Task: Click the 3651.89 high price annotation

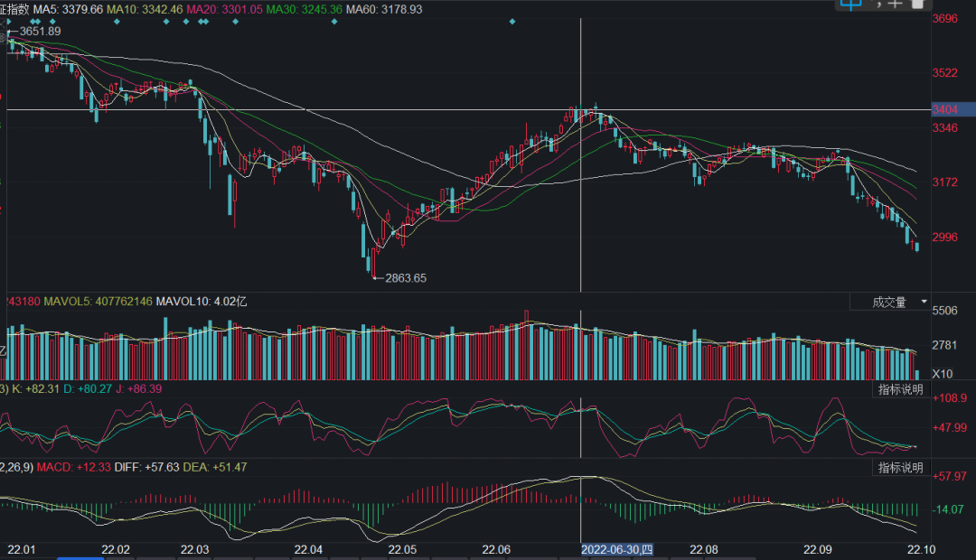Action: (40, 32)
